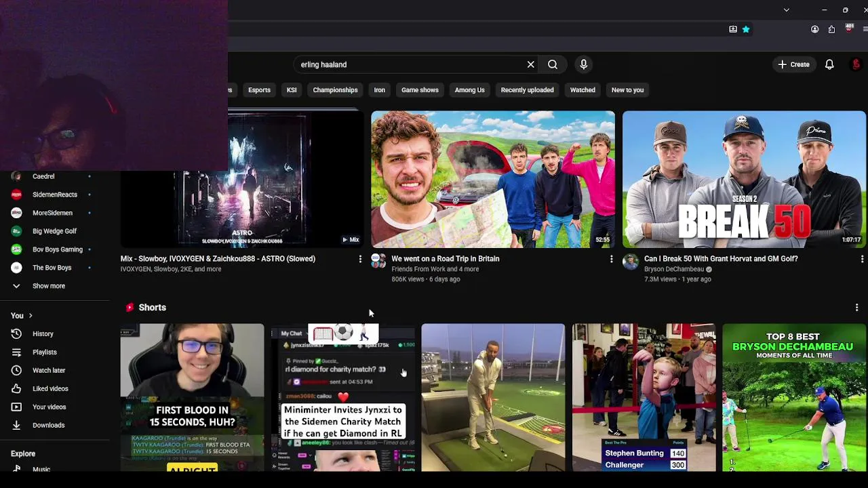Click the install app icon in address bar
This screenshot has height=488, width=868.
733,29
